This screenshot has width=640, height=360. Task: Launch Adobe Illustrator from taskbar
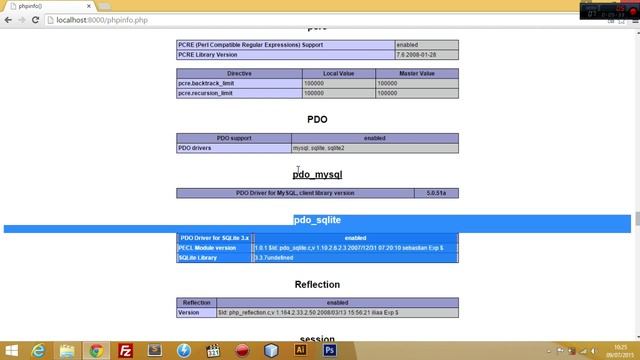[300, 350]
